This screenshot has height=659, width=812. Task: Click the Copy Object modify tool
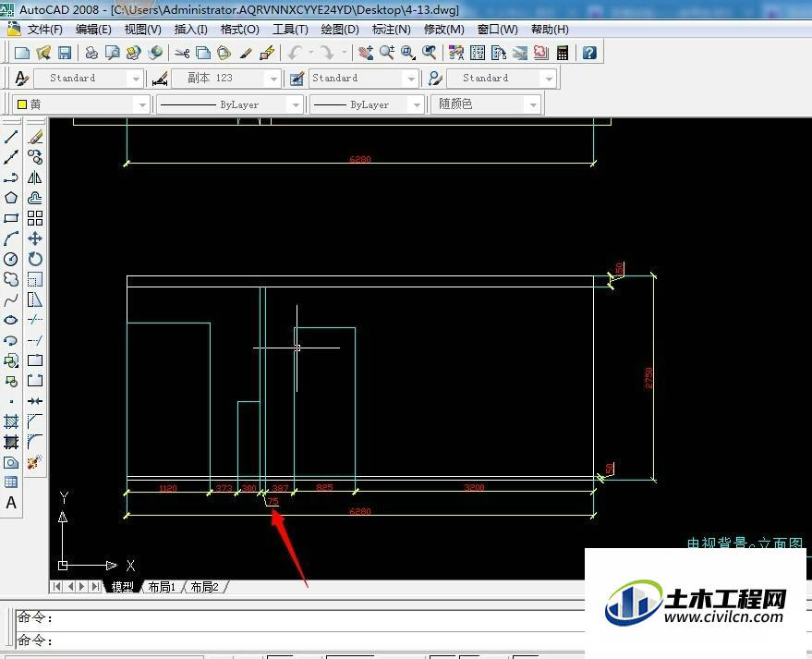(35, 157)
